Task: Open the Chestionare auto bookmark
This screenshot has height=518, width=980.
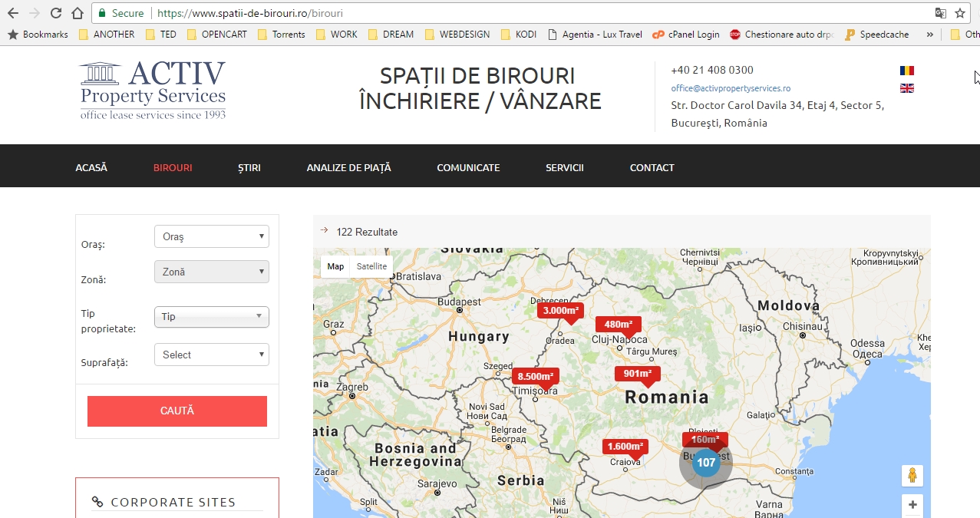Action: point(782,35)
